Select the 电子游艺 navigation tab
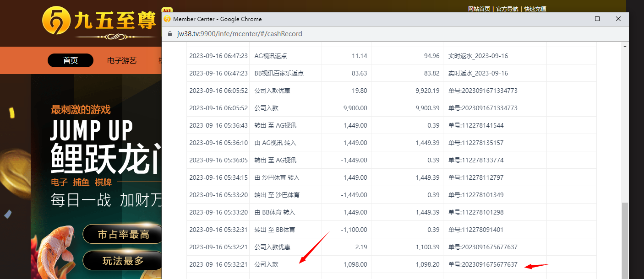 (x=122, y=60)
